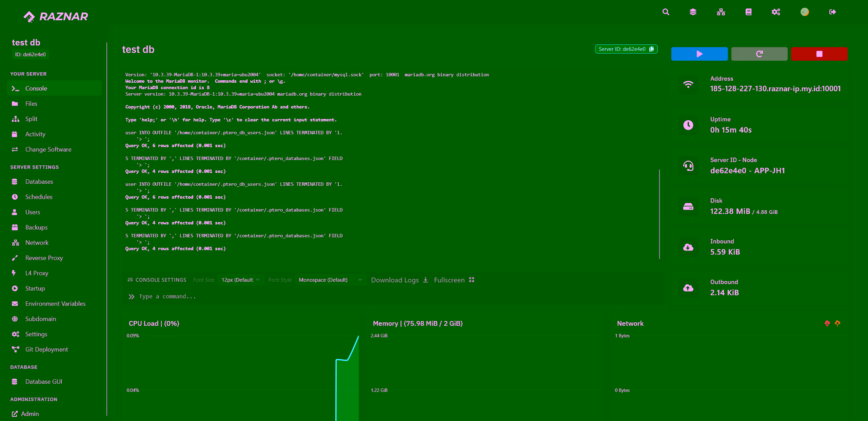This screenshot has height=421, width=868.
Task: Restart the server with the reload button
Action: click(x=759, y=54)
